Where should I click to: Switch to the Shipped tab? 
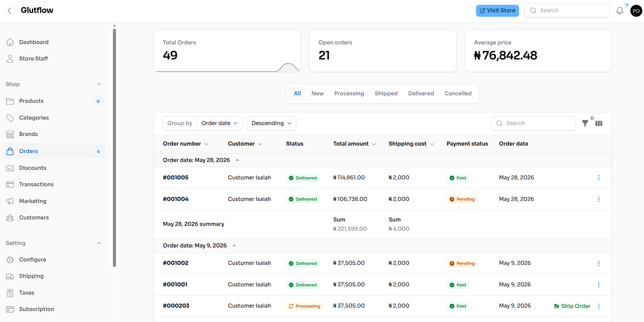(386, 94)
